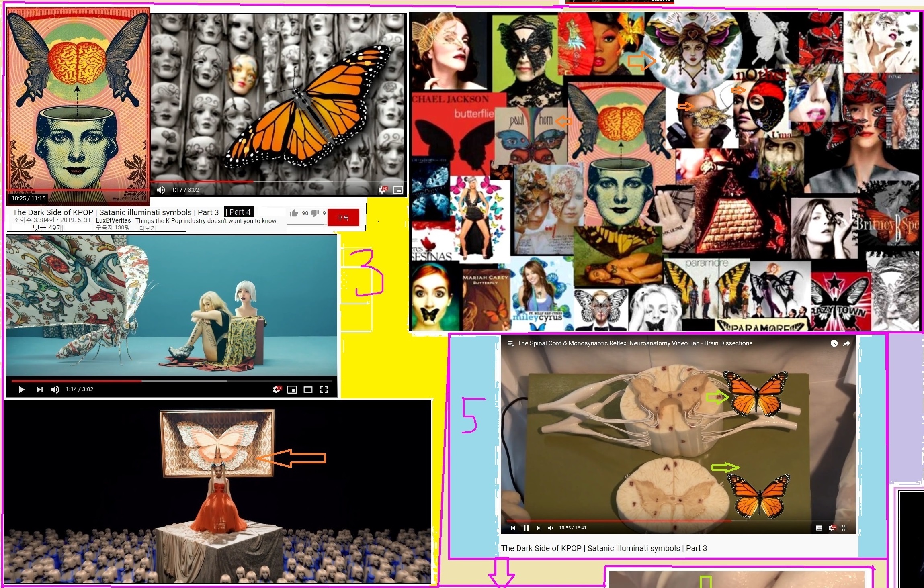Skip to next in Spinal Cord player
Screen dimensions: 924x588
tap(539, 528)
